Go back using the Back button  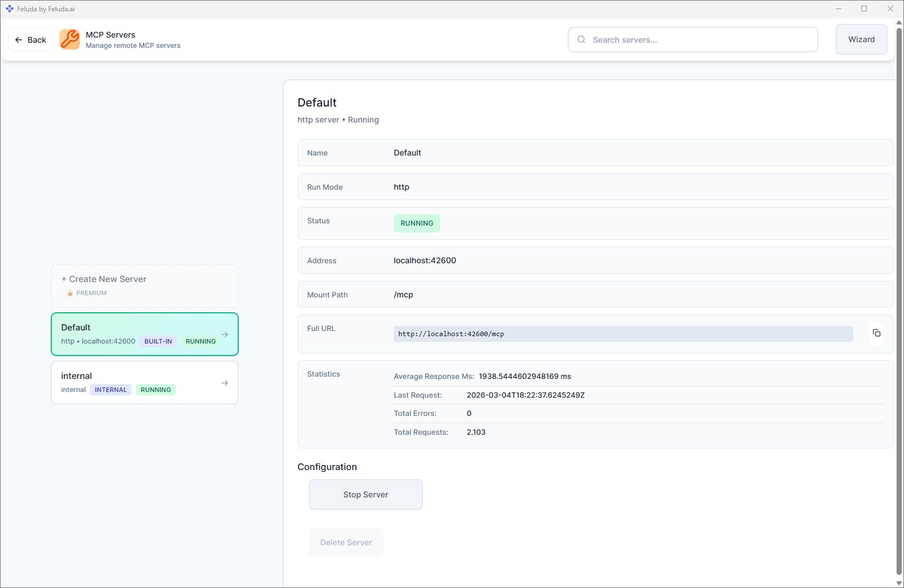(31, 40)
